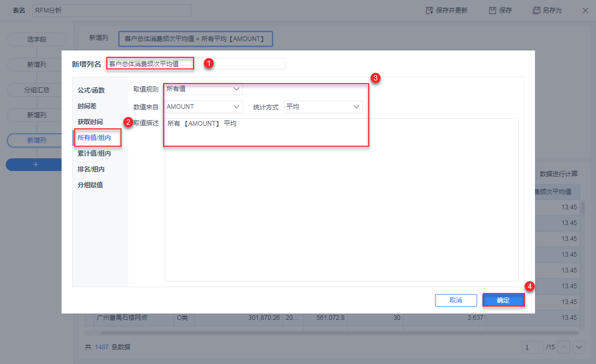Add a new step with the plus button
This screenshot has height=364, width=596.
coord(35,165)
